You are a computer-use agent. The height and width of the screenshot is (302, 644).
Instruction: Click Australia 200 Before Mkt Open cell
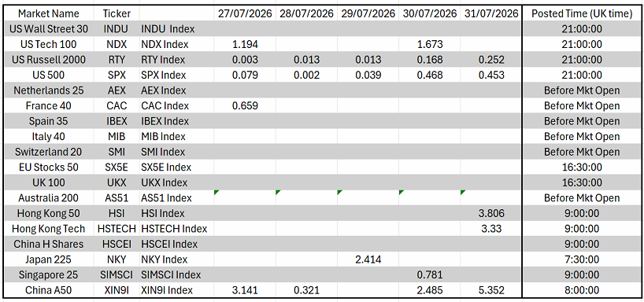pos(582,197)
